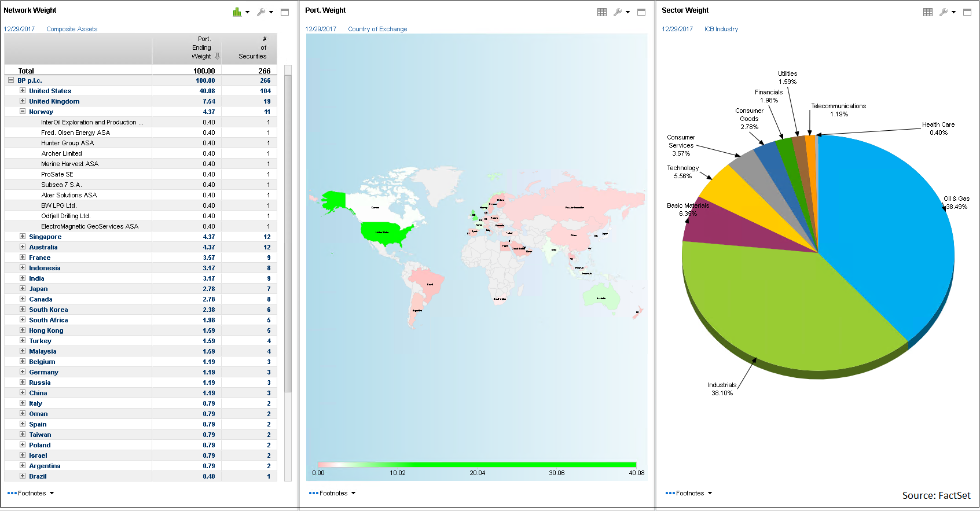Click 12/29/2017 date link in Sector Weight
The height and width of the screenshot is (511, 980).
[x=677, y=29]
